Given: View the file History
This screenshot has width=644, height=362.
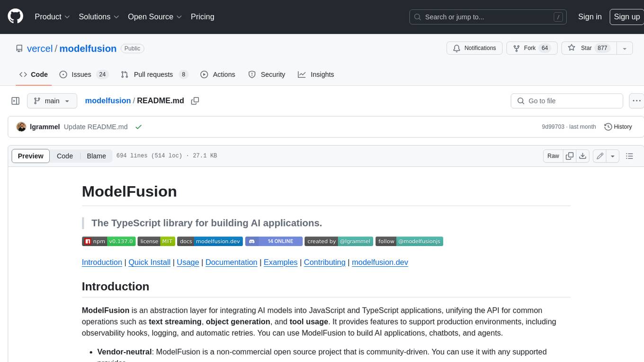Looking at the screenshot, I should pos(618,127).
